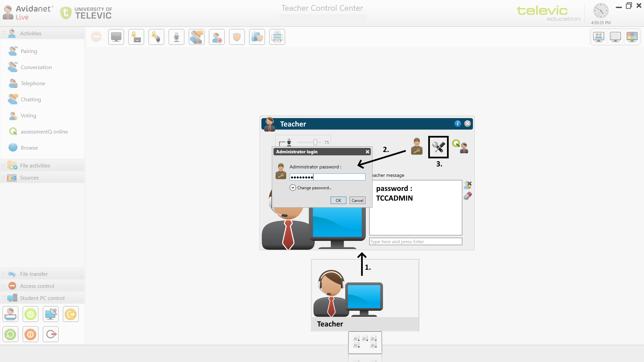This screenshot has height=362, width=644.
Task: Click the administrator person icon in Teacher panel
Action: pyautogui.click(x=416, y=146)
